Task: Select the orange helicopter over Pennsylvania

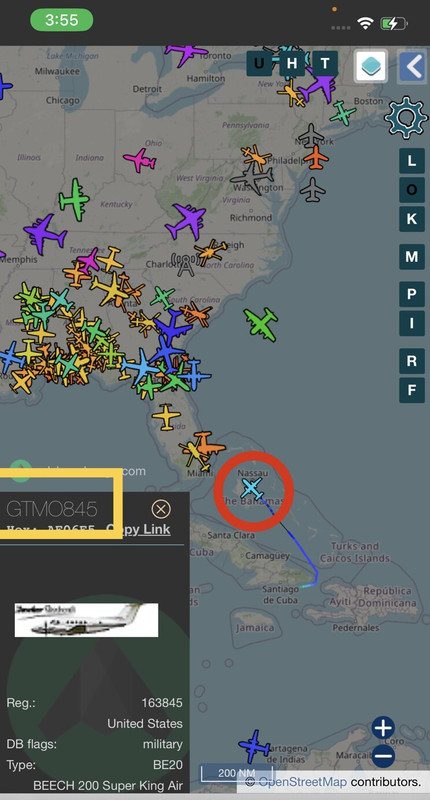Action: click(257, 157)
